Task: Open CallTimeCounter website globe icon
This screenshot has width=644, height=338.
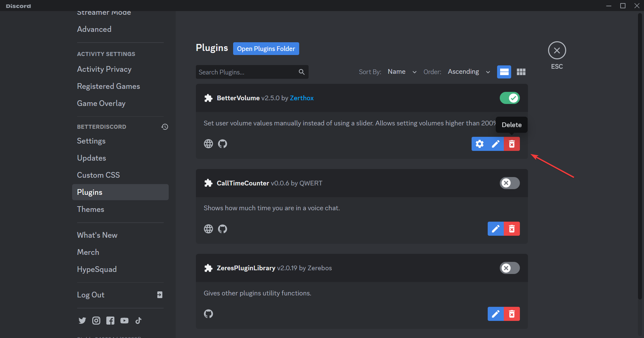Action: (208, 229)
